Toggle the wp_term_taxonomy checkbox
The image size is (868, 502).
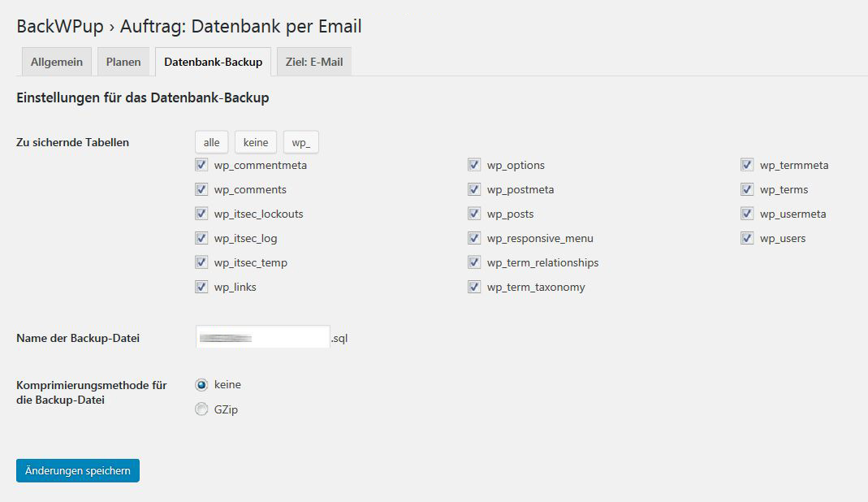pos(474,287)
